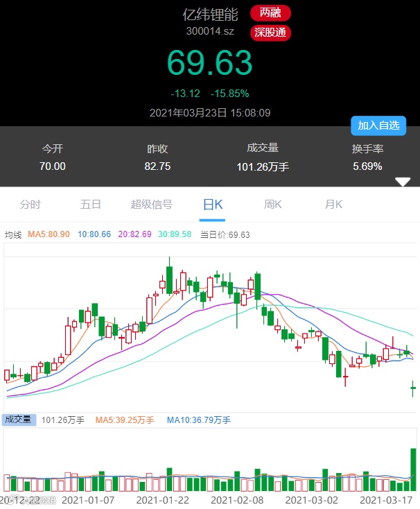Screen dimensions: 420x509
Task: Click the 2021-03-17 date axis label
Action: pyautogui.click(x=386, y=500)
